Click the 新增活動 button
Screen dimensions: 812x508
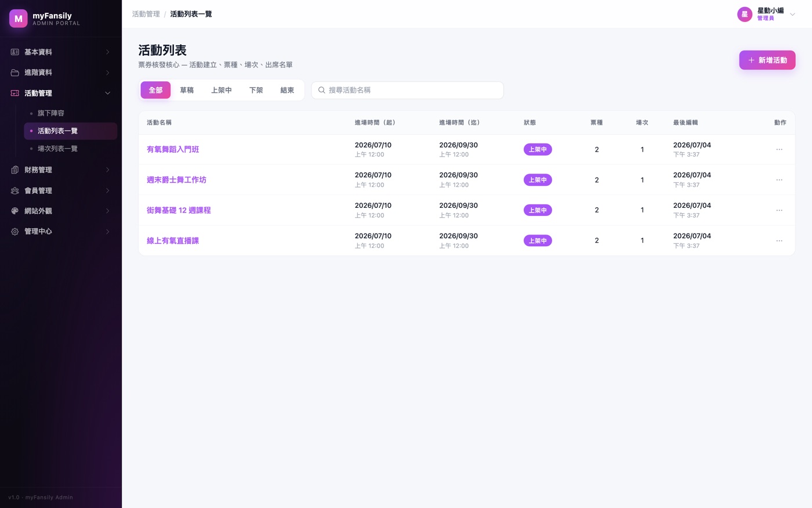[767, 60]
